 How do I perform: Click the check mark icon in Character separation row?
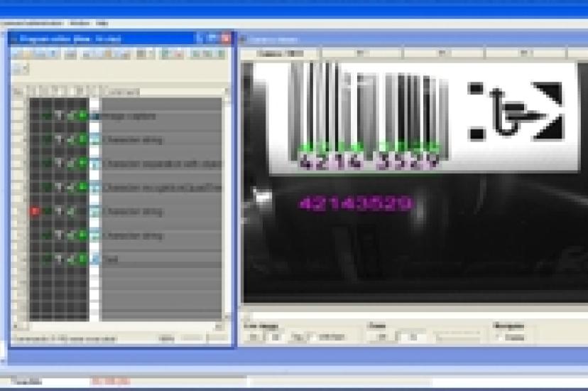(71, 164)
